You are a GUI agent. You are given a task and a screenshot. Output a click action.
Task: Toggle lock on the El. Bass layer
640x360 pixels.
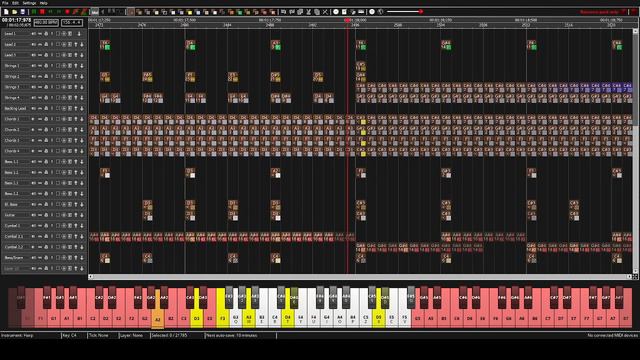pos(46,204)
